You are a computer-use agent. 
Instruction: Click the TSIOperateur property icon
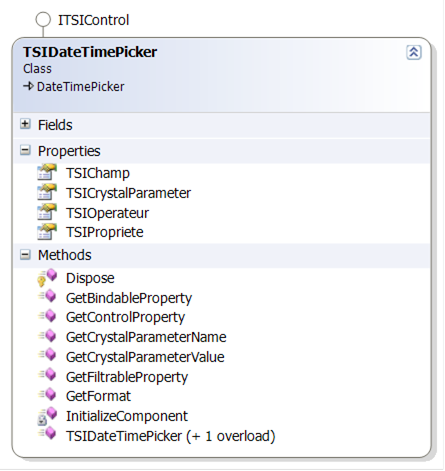click(47, 212)
